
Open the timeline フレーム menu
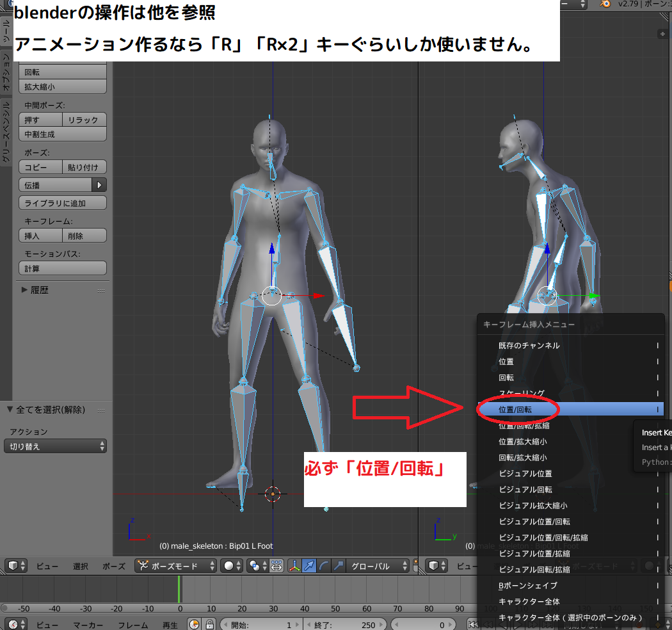[x=133, y=626]
